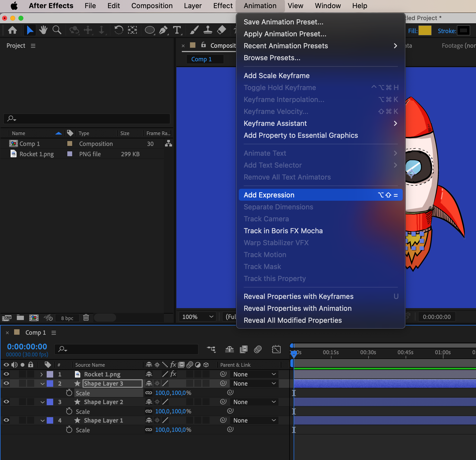Select the Eraser tool
This screenshot has height=460, width=476.
[221, 30]
